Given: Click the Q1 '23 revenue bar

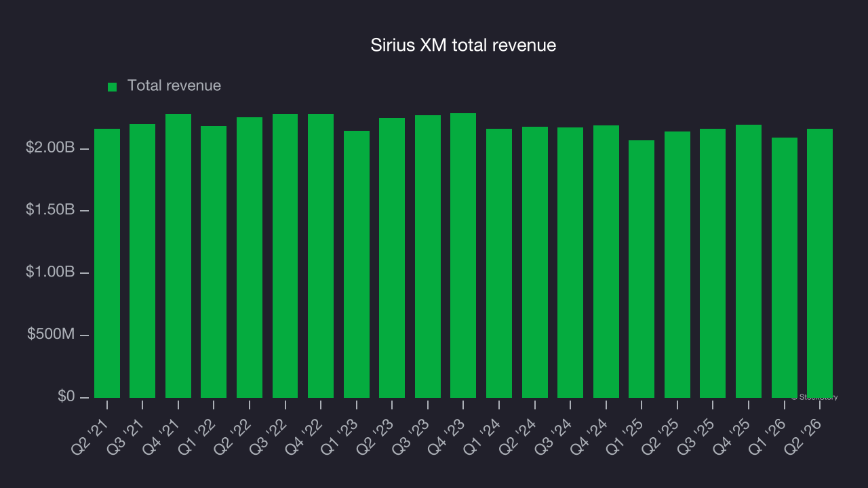Looking at the screenshot, I should pos(357,264).
